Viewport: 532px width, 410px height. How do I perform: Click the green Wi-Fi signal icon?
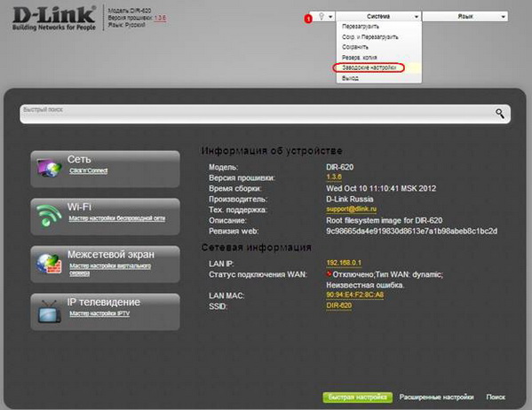click(49, 216)
